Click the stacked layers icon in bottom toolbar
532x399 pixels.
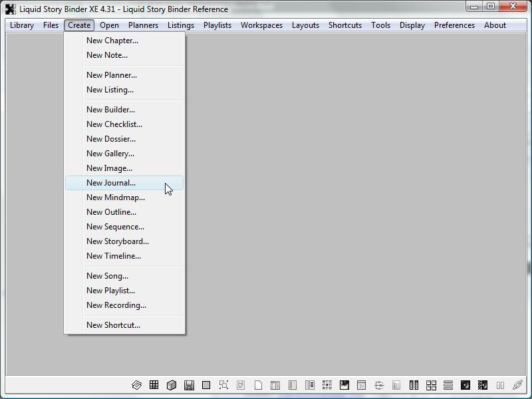pos(137,385)
